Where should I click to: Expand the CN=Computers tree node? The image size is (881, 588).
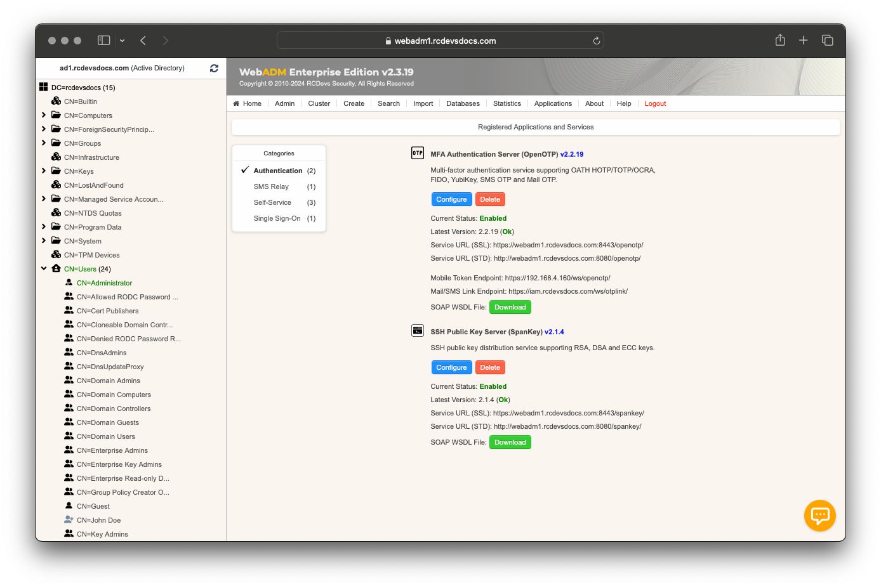coord(43,115)
